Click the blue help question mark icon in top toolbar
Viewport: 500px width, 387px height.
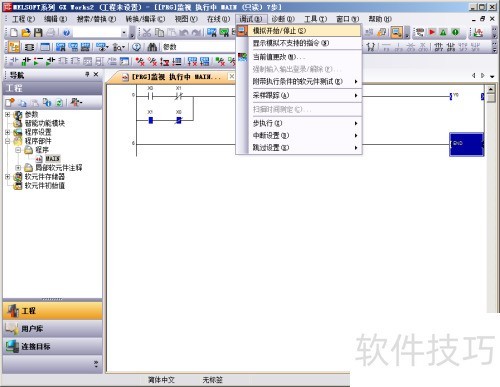click(66, 32)
